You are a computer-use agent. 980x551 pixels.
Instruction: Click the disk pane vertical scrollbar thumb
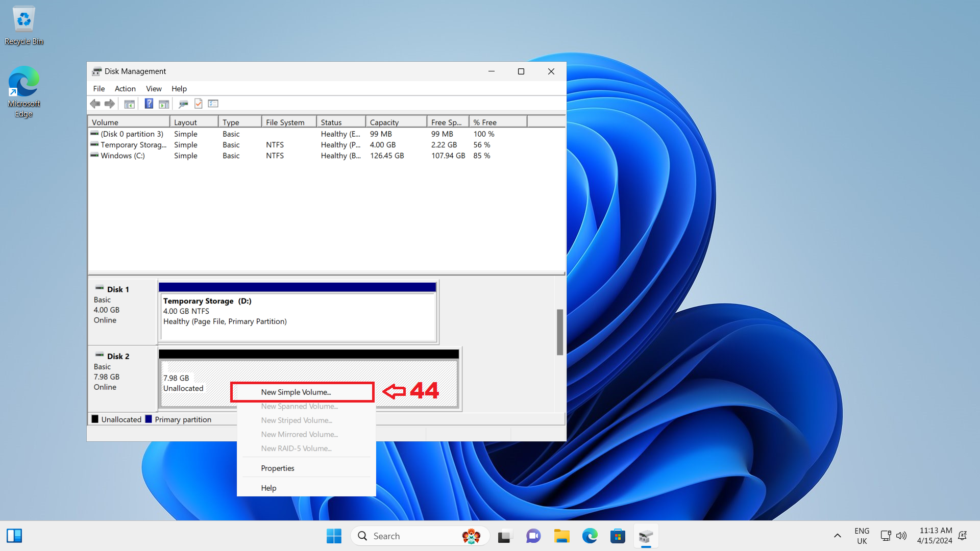point(560,332)
